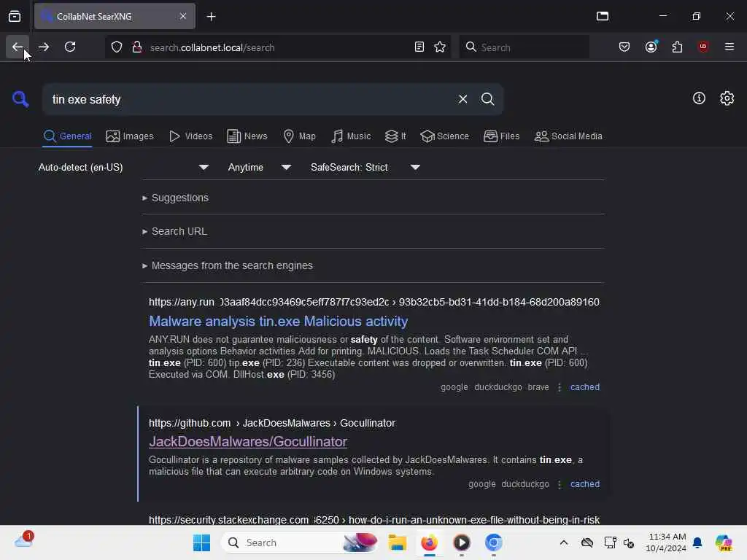Open the Firefox hamburger application menu
747x560 pixels.
(x=729, y=47)
